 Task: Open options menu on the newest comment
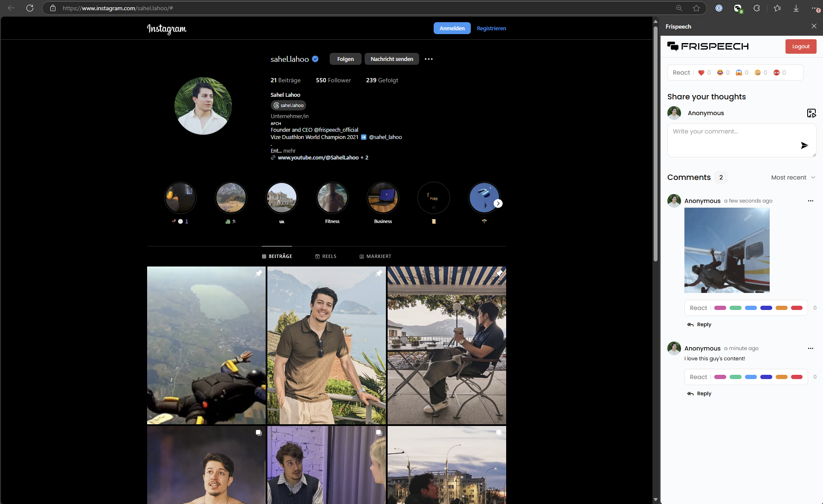point(811,201)
